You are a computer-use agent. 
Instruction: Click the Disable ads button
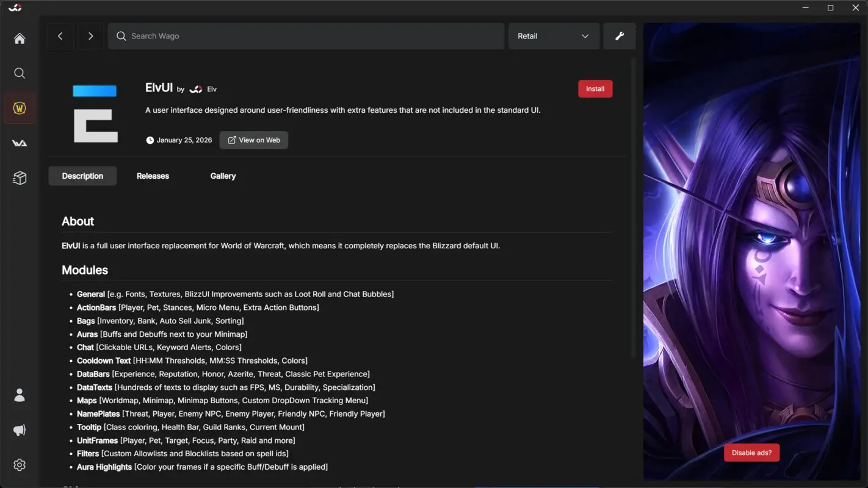click(x=751, y=453)
